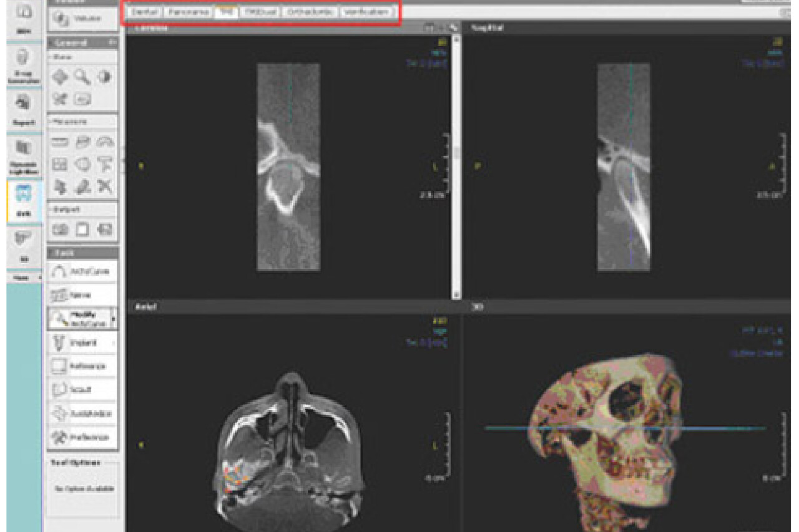
Task: Click the Volume button
Action: coord(82,19)
